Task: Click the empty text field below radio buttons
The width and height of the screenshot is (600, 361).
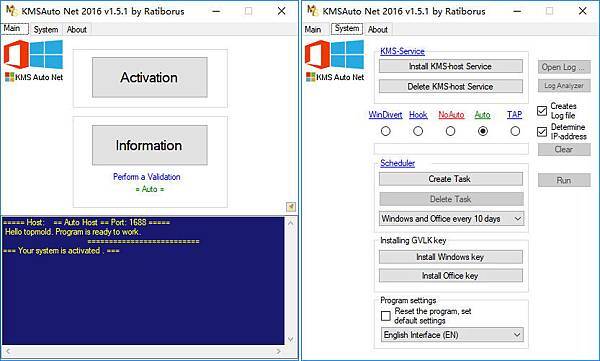Action: point(451,149)
